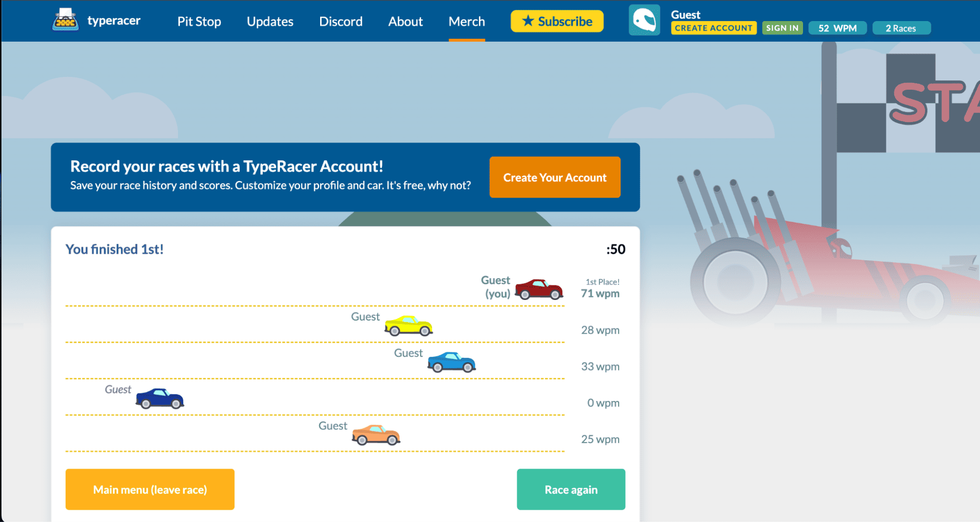Click the Guest username in header
Screen dimensions: 980x522
tap(685, 15)
